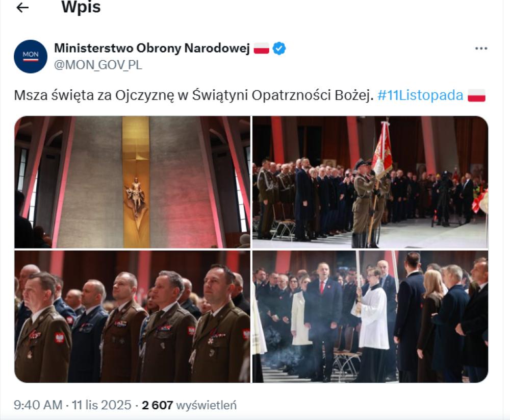Open the #11Listopada hashtag
Viewport: 510px width, 420px height.
click(420, 95)
